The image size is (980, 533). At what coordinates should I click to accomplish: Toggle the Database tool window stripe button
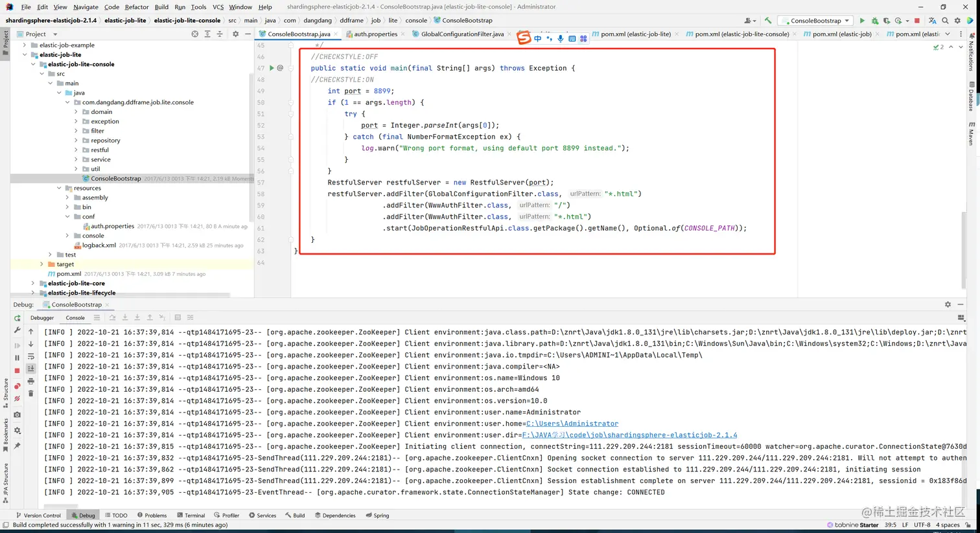(972, 96)
